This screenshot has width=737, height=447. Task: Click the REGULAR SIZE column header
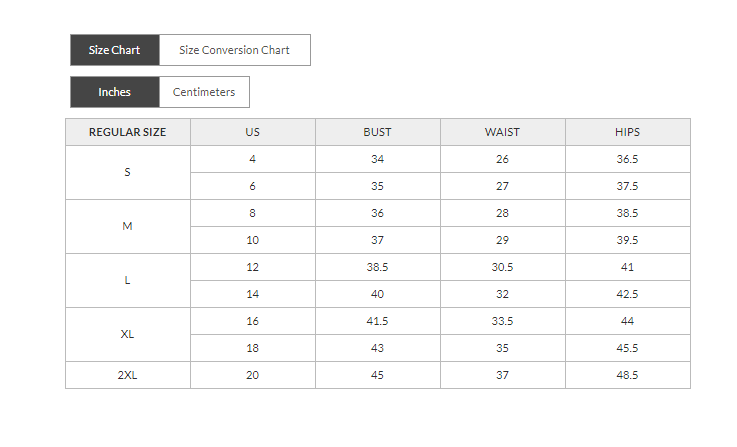127,132
